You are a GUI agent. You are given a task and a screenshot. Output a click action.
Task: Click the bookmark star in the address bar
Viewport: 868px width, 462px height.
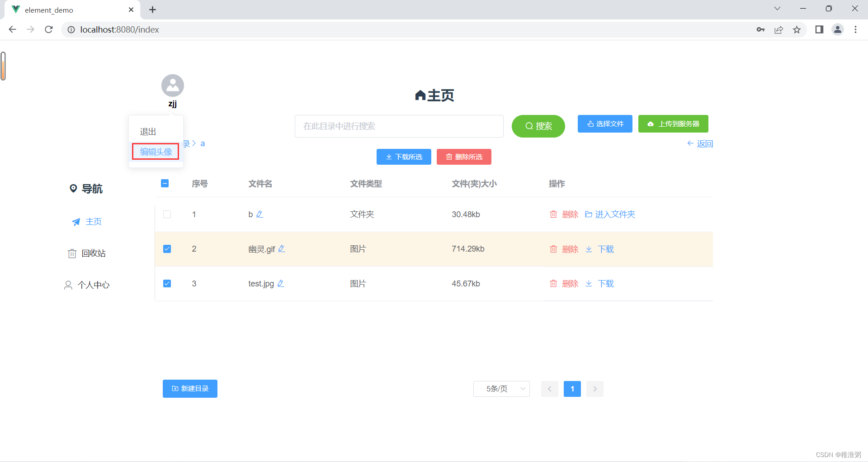pos(797,29)
